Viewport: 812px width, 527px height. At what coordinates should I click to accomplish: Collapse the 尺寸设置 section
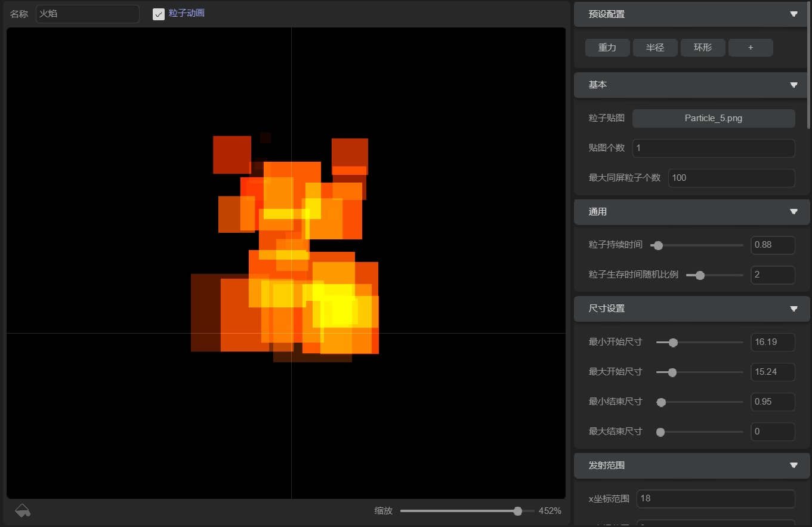(794, 309)
